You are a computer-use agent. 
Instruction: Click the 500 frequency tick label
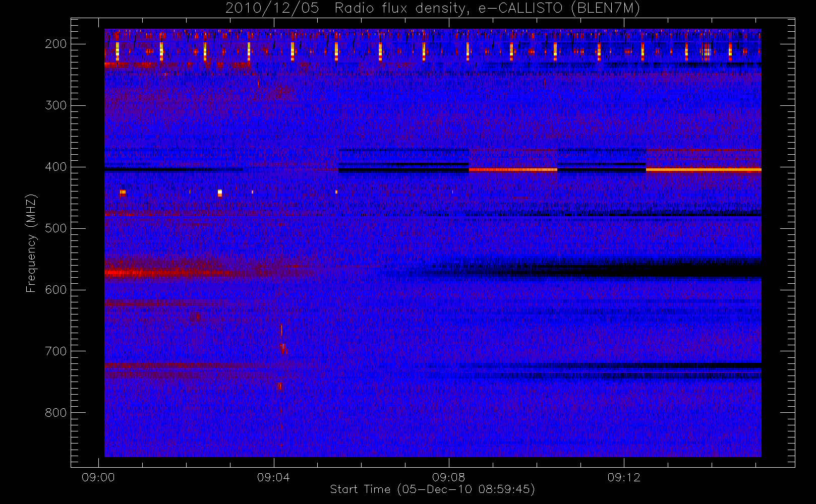click(x=56, y=228)
